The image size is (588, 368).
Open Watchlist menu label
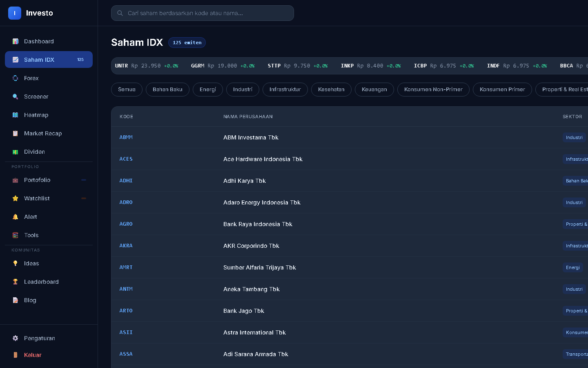coord(37,198)
